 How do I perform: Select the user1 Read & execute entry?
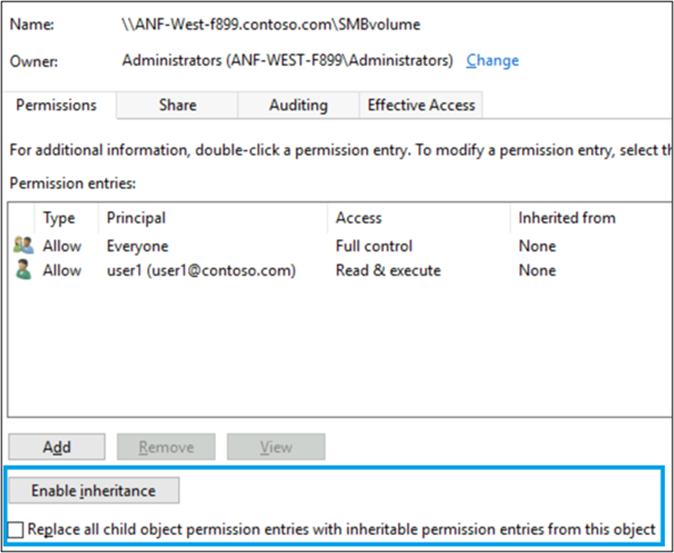(340, 270)
